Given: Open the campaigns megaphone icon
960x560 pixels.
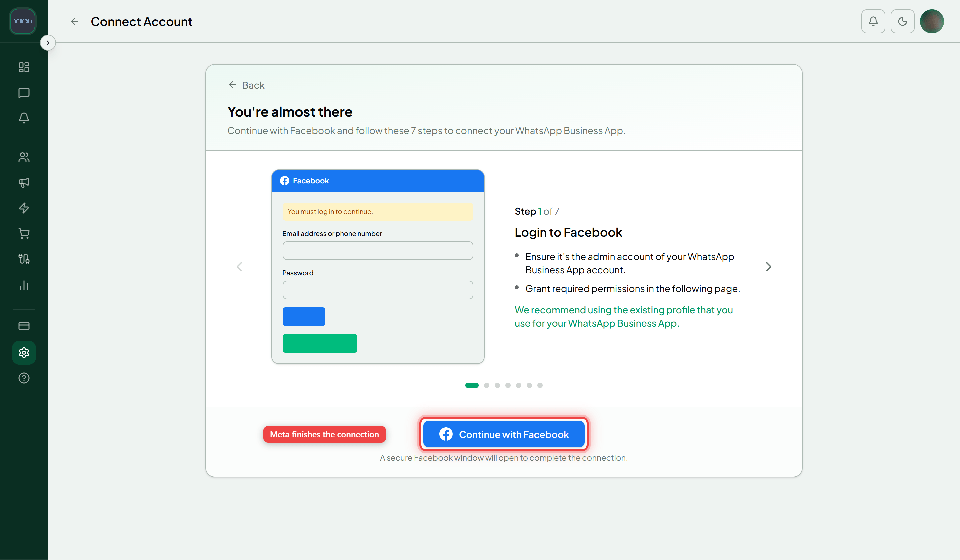Looking at the screenshot, I should pos(24,182).
